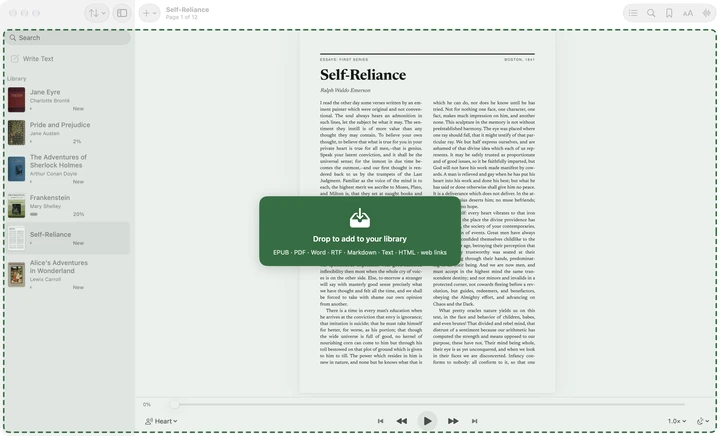The height and width of the screenshot is (436, 720).
Task: Click the Arthur Conan Doyle author label
Action: (53, 174)
